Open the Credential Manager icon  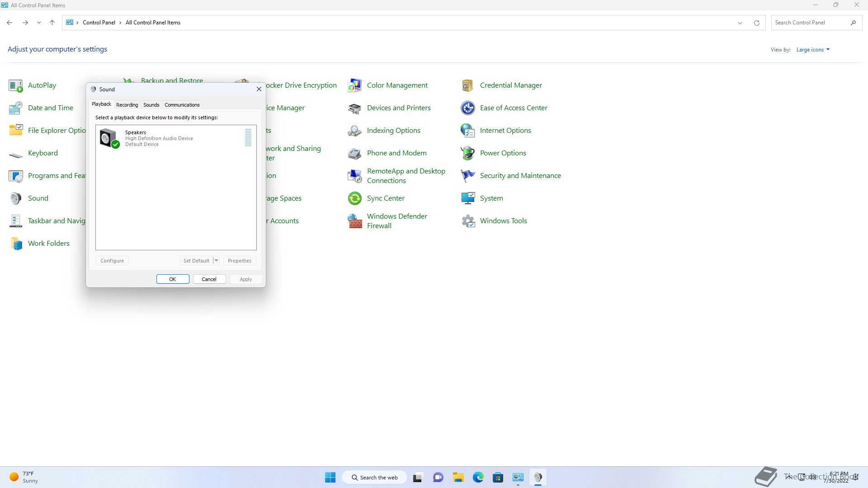[x=468, y=85]
